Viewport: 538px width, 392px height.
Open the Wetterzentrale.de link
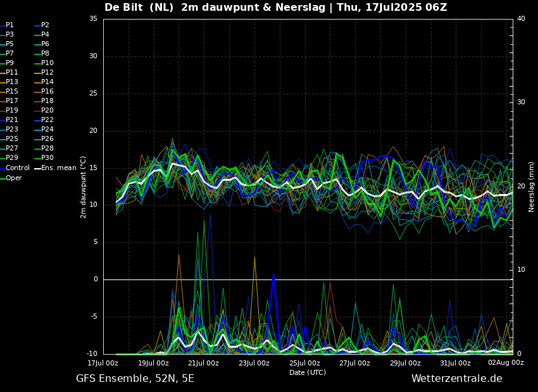[x=456, y=379]
